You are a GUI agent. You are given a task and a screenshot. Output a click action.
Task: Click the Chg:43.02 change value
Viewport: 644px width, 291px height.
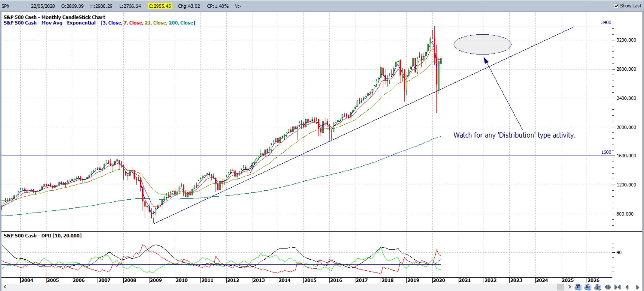pos(189,6)
